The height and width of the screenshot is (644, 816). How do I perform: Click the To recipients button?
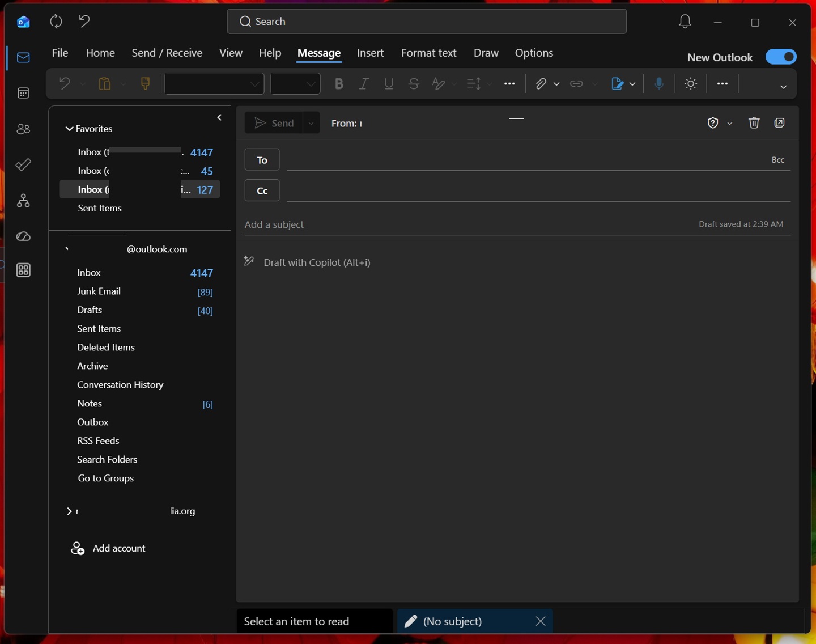pyautogui.click(x=262, y=160)
